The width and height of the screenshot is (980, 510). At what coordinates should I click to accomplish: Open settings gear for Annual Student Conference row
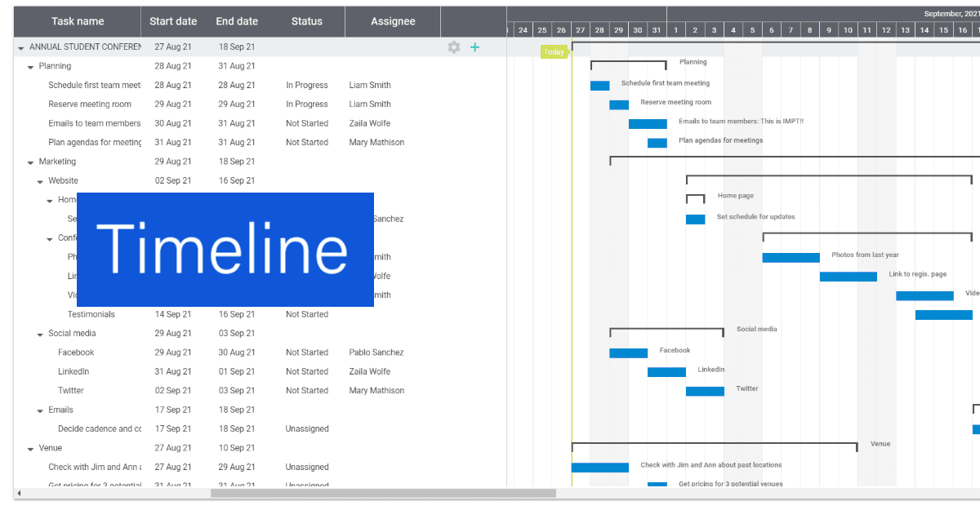click(x=454, y=47)
